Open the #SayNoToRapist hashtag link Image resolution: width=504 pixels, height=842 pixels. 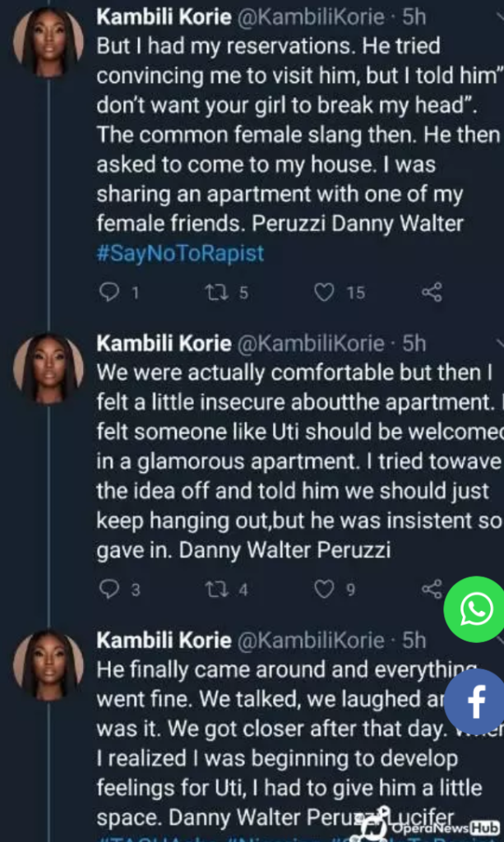[x=181, y=252]
